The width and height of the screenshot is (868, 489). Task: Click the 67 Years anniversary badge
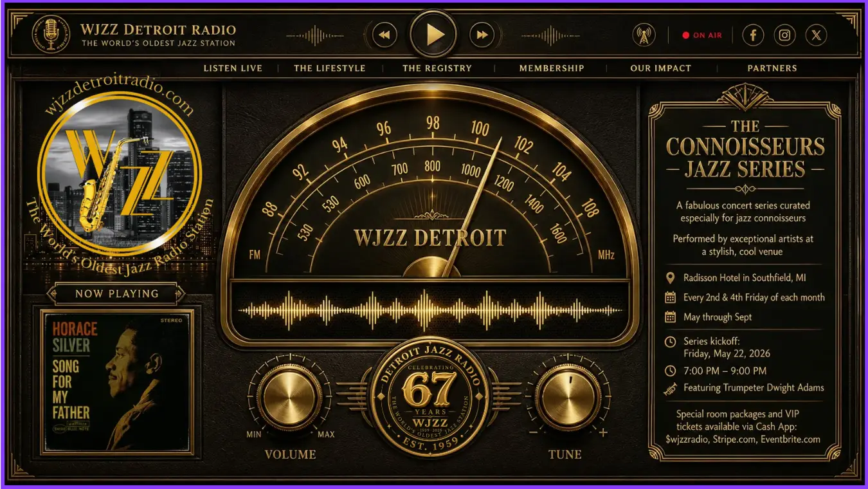429,396
